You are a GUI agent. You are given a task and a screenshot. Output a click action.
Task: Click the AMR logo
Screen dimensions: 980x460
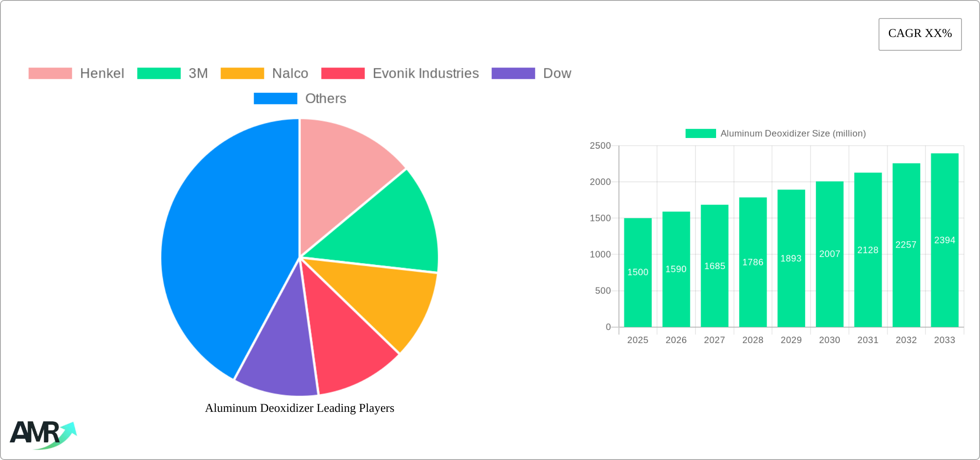pos(43,435)
